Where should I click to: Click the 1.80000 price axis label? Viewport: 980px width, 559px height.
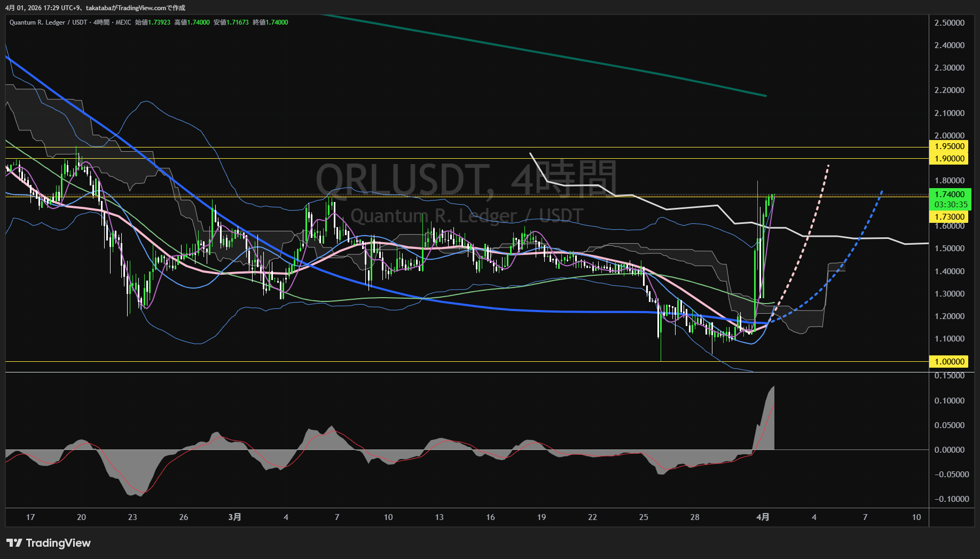click(950, 181)
